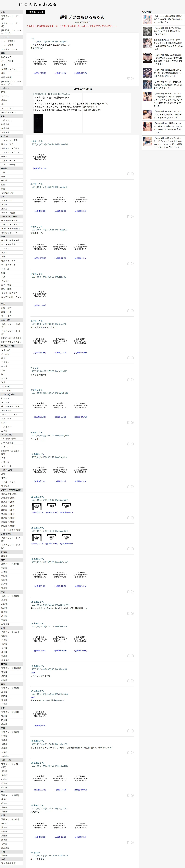Click the circle-slash icon in post 1

[132, 79]
